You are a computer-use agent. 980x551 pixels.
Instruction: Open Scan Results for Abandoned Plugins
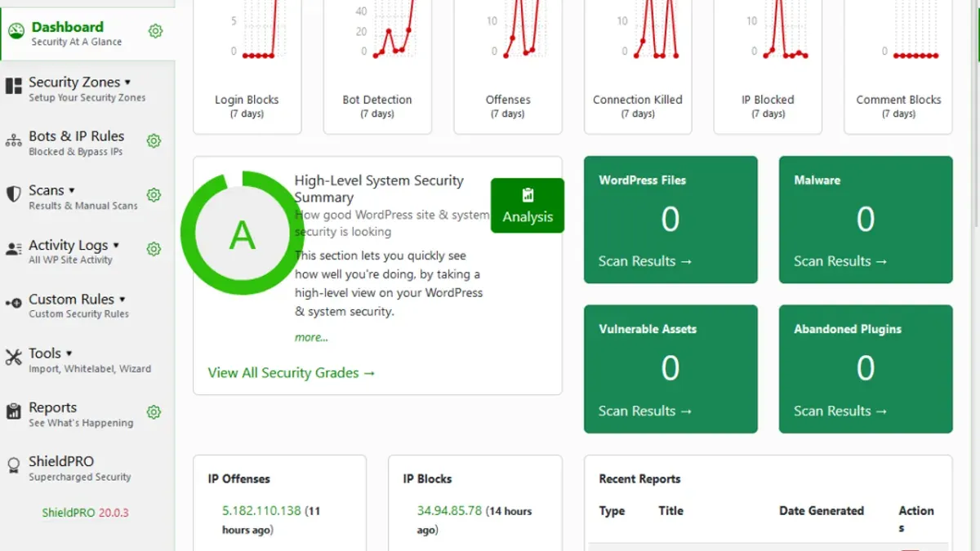840,411
